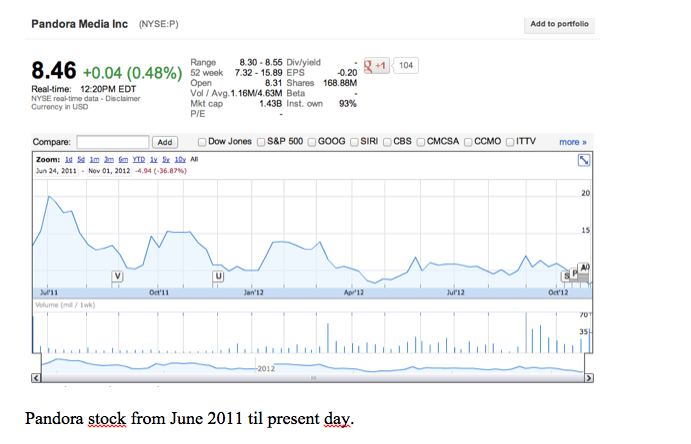Viewport: 691px width, 444px height.
Task: Click the Google +1 icon
Action: coord(376,66)
